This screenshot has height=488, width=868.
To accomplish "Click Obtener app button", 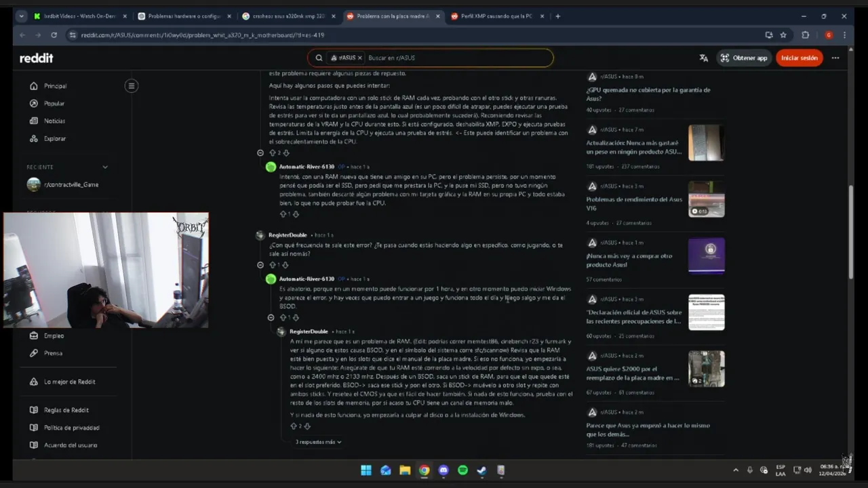I will click(744, 58).
